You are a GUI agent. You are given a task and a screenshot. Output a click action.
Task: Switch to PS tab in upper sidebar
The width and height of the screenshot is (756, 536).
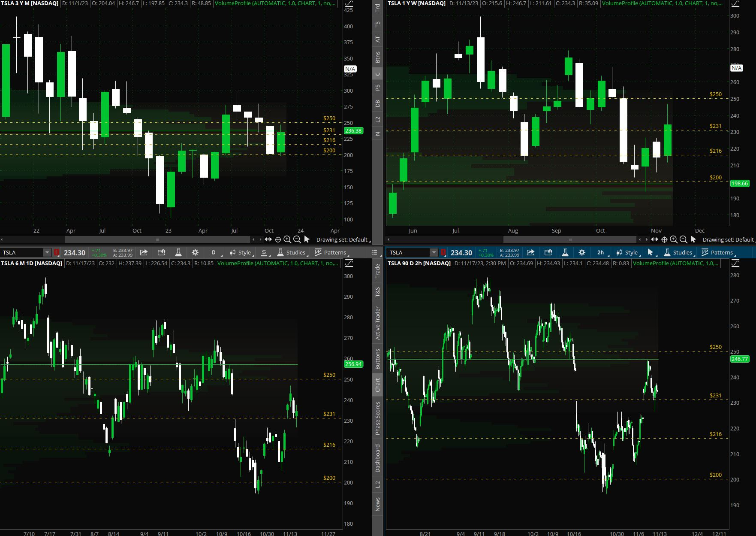pyautogui.click(x=377, y=88)
